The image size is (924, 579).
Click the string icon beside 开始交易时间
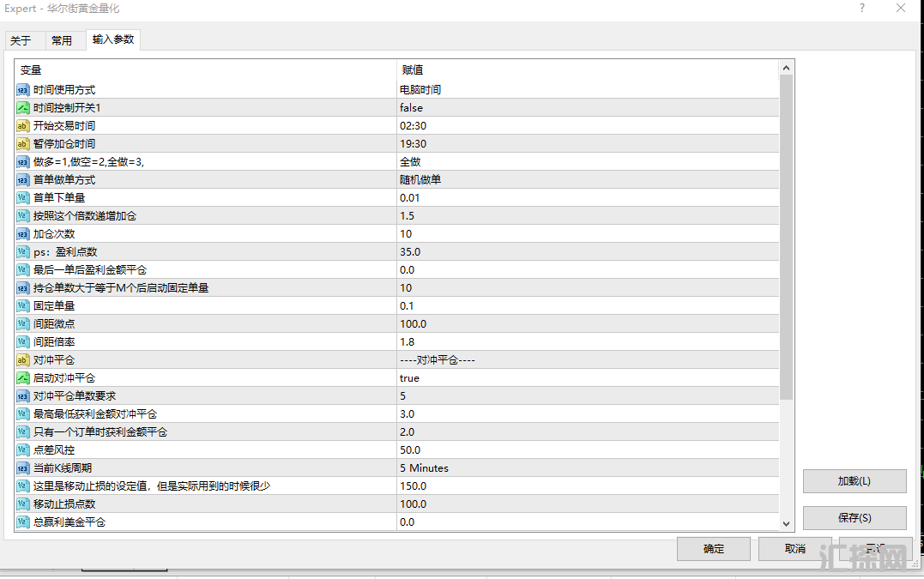[x=23, y=126]
